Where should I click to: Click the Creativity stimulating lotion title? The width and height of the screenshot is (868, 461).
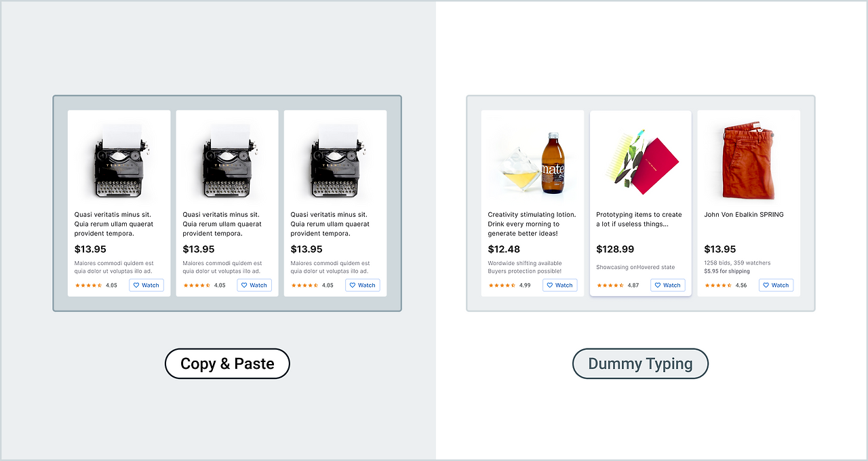point(532,224)
